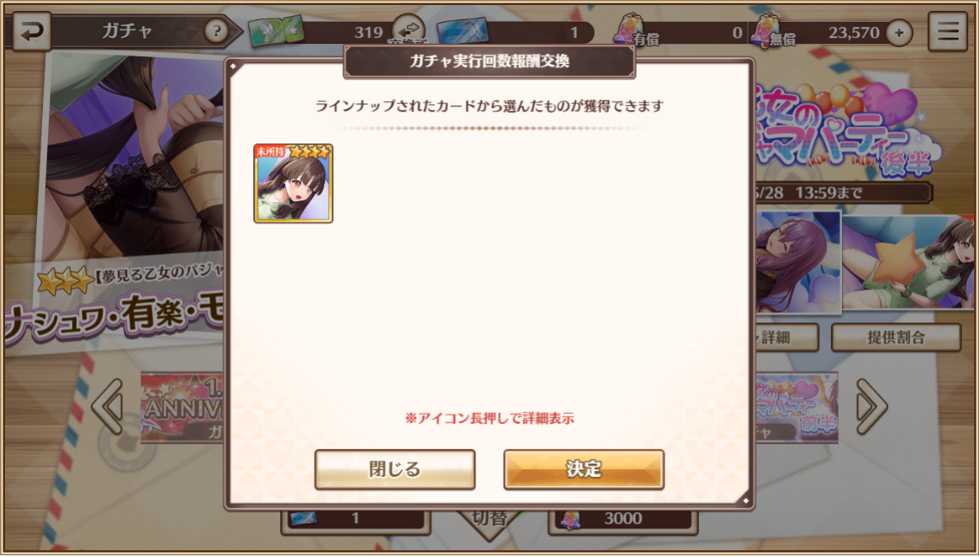Screen dimensions: 980x557
Task: Go to previous gacha banner arrow
Action: coord(109,406)
